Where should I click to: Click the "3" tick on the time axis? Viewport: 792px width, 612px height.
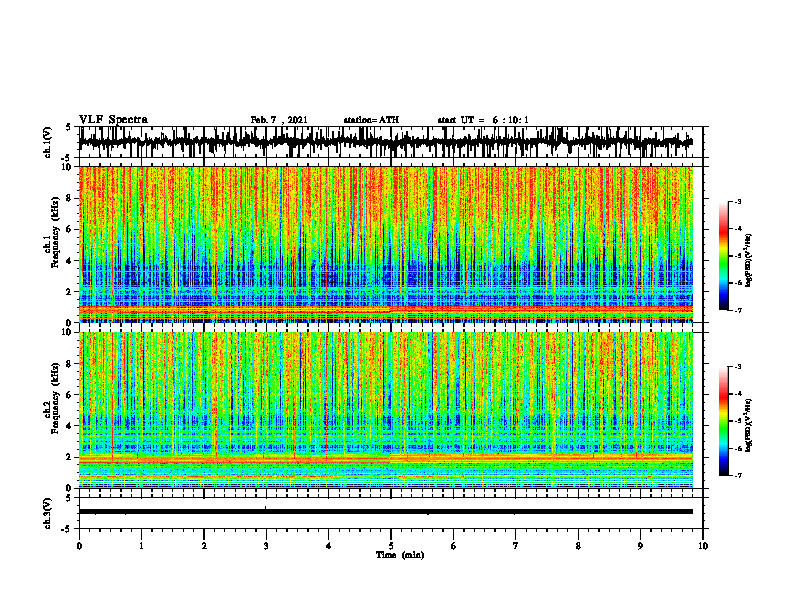point(266,546)
